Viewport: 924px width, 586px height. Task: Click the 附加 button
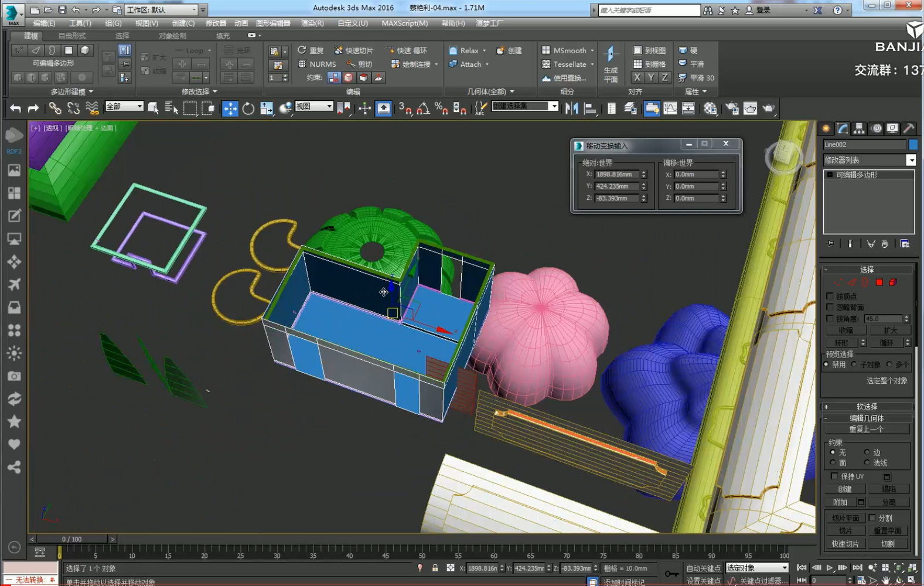pos(840,502)
